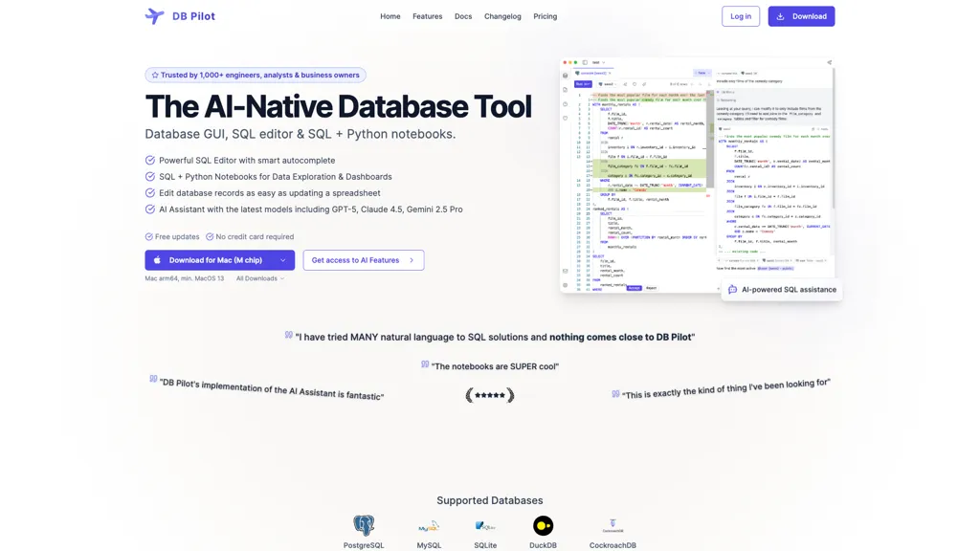Viewport: 980px width, 551px height.
Task: Select the PostgreSQL database icon
Action: pos(364,525)
